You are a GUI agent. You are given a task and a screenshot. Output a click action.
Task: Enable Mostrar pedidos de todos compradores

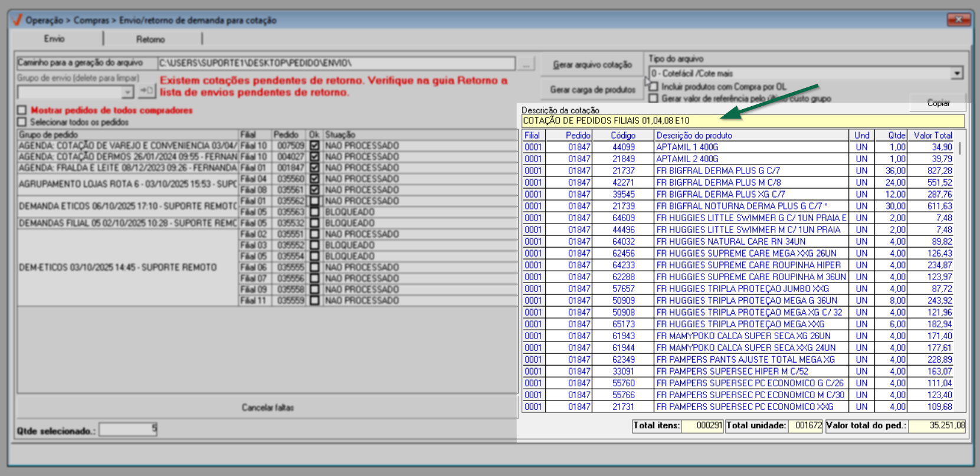pyautogui.click(x=22, y=110)
